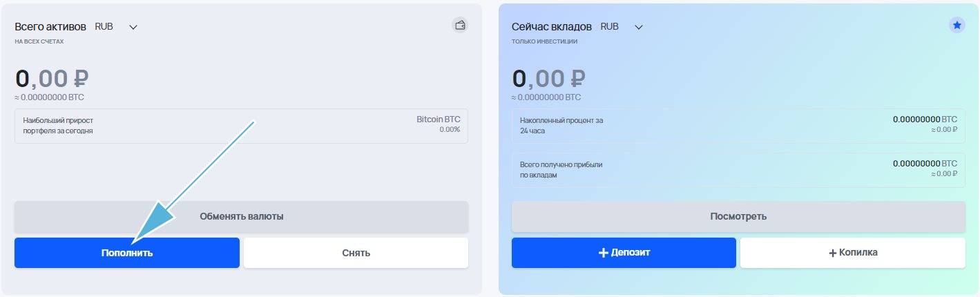This screenshot has height=297, width=980.
Task: Click the Обменять валюты button
Action: point(242,216)
